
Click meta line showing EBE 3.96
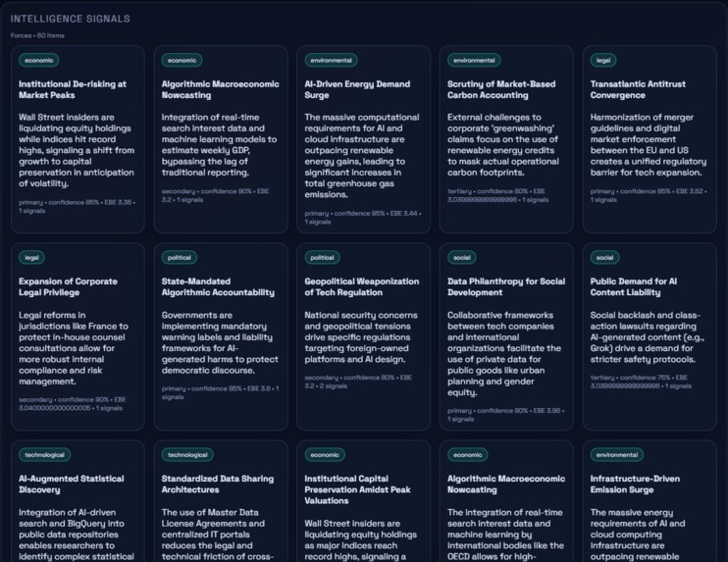click(506, 415)
